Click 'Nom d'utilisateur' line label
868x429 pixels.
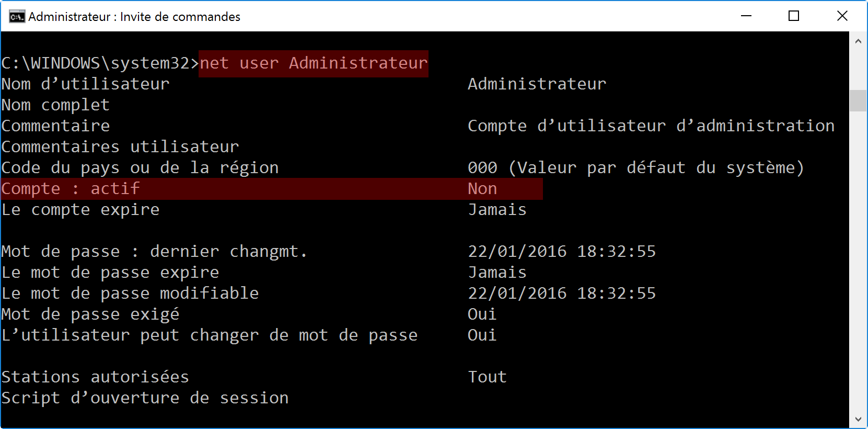point(86,84)
